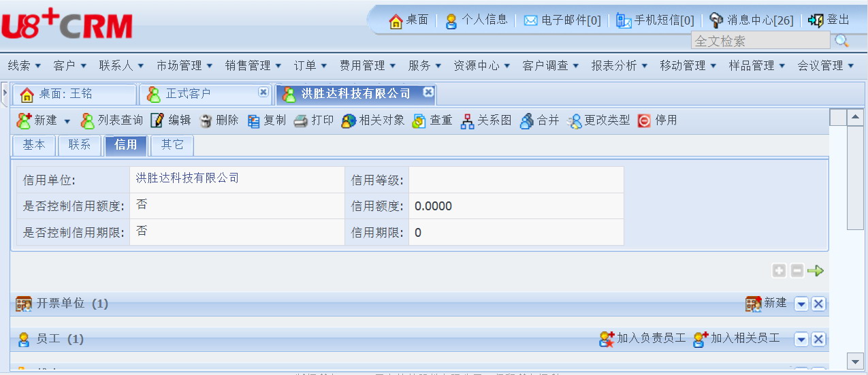Open the 会议管理 menu
This screenshot has height=375, width=868.
coord(826,65)
